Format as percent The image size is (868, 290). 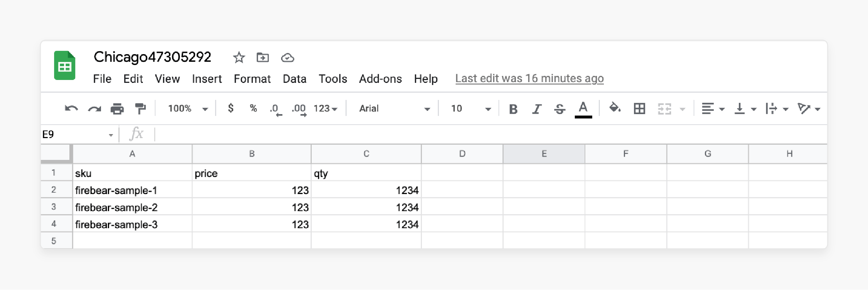[253, 108]
